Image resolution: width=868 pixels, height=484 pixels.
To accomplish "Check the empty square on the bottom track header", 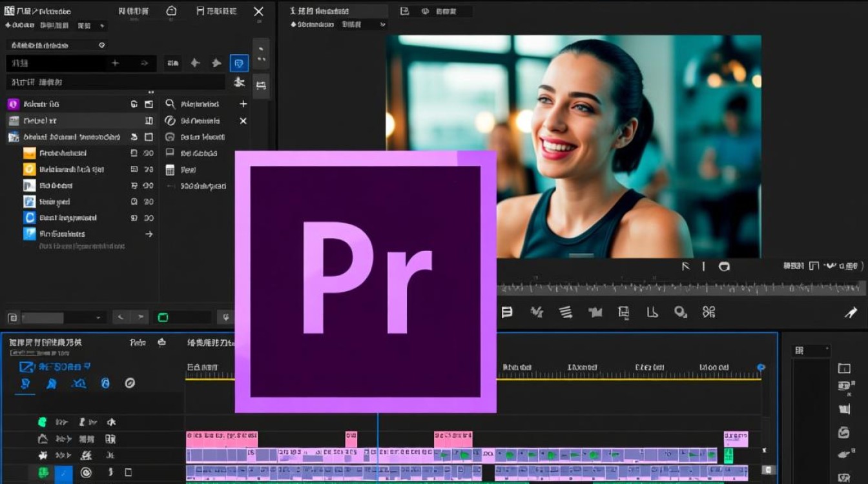I will click(x=129, y=472).
